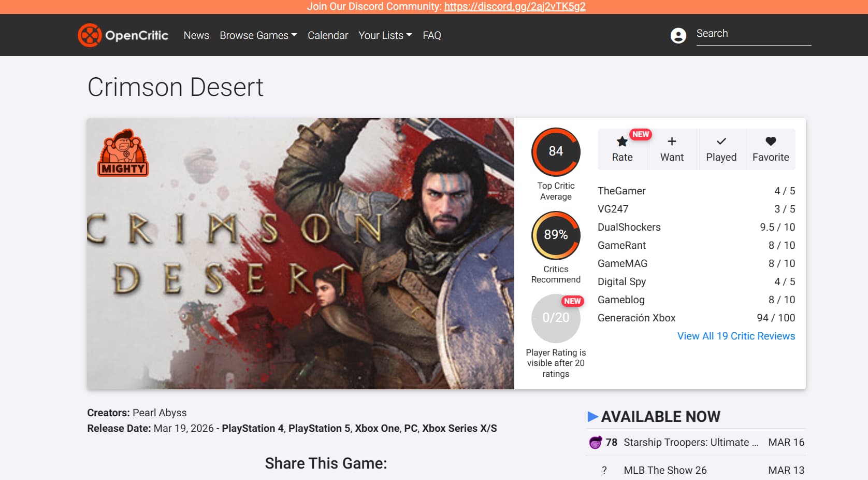868x480 pixels.
Task: Click the Available Now blue triangle
Action: [x=593, y=416]
